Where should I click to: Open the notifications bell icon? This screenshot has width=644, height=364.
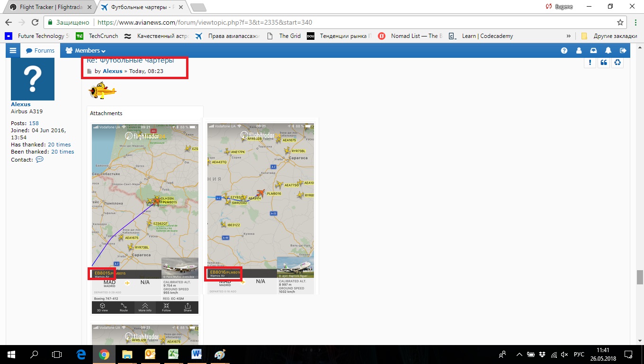(608, 51)
